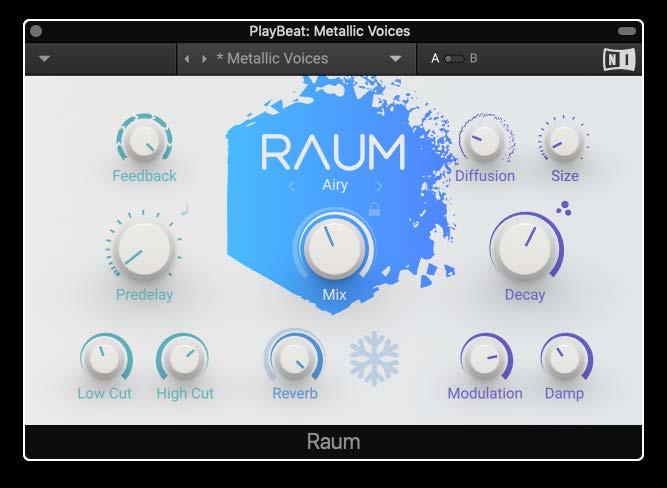Click the Damp knob
Image resolution: width=667 pixels, height=488 pixels.
(x=565, y=360)
